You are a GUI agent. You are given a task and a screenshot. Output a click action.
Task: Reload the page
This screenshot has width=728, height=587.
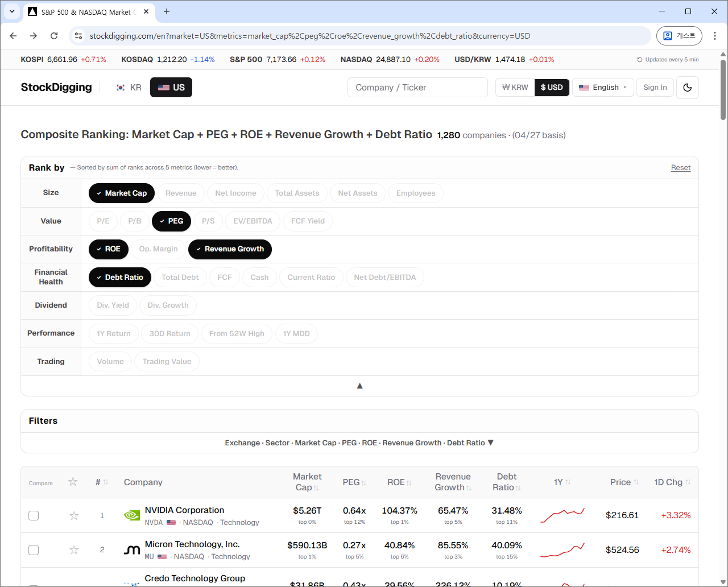[x=54, y=36]
